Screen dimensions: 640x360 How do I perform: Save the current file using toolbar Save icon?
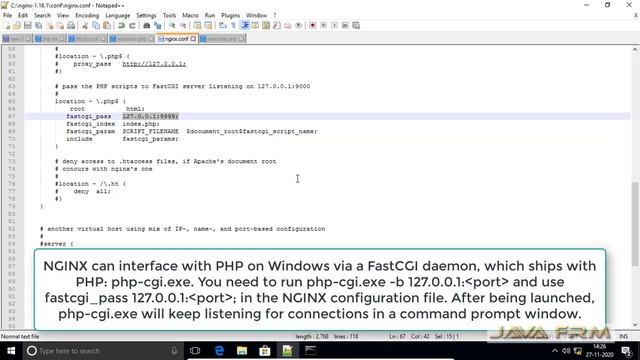click(27, 25)
